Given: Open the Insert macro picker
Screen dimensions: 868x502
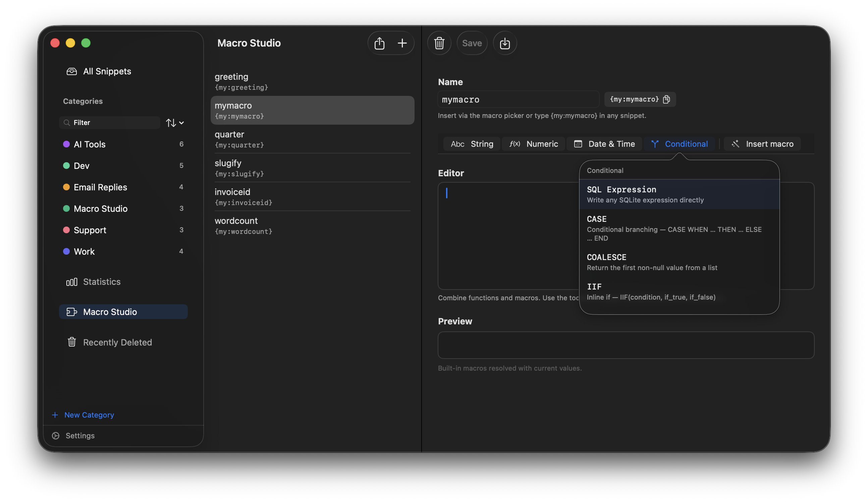Looking at the screenshot, I should click(x=762, y=144).
